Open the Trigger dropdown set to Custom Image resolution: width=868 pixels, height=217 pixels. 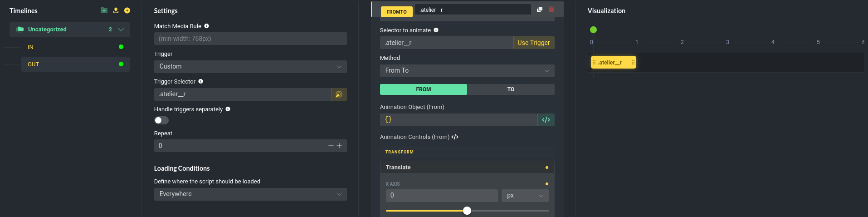250,67
